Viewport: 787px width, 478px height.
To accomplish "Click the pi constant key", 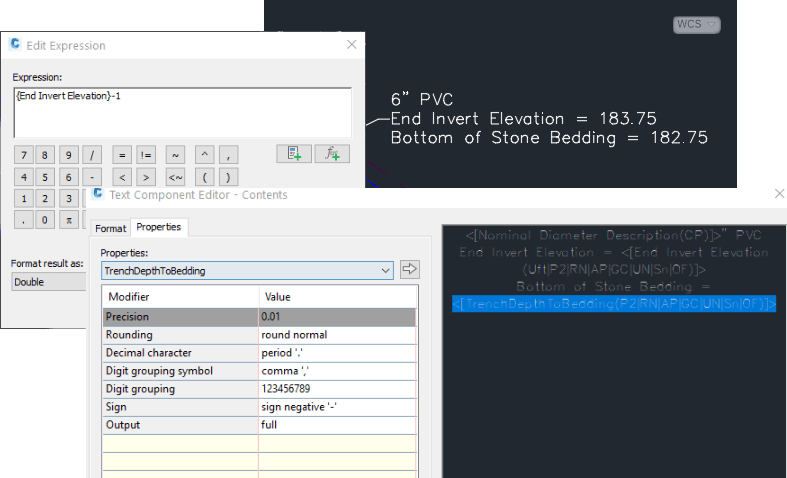I will 69,219.
